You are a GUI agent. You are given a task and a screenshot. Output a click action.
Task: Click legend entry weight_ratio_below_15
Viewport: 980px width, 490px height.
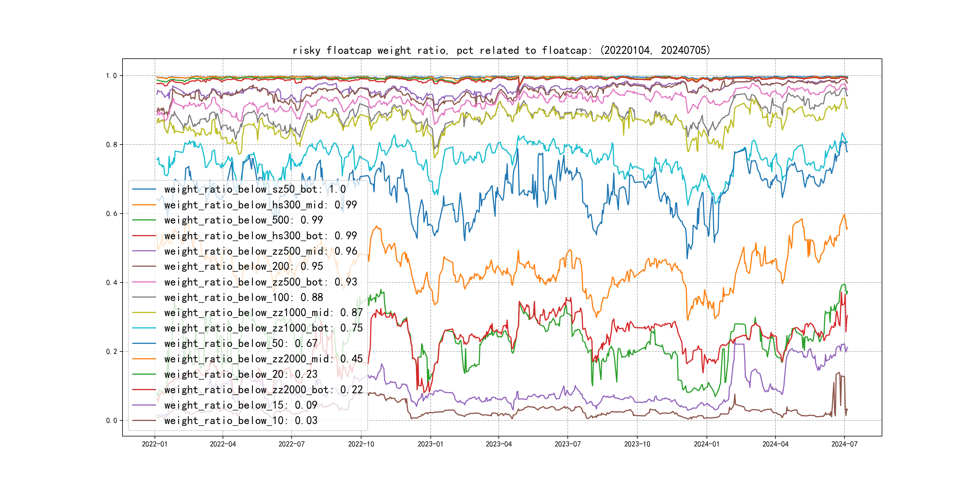[x=240, y=405]
